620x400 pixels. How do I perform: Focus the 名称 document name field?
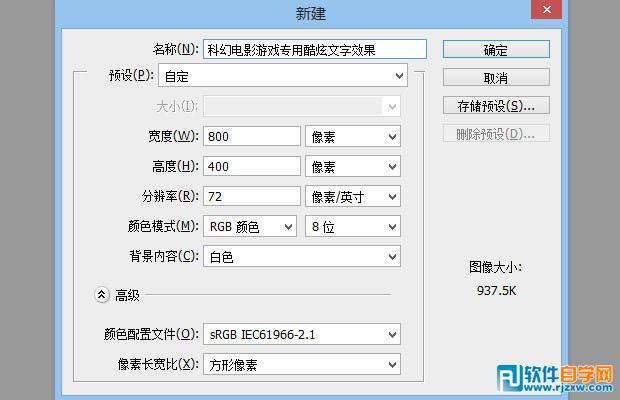click(x=315, y=49)
